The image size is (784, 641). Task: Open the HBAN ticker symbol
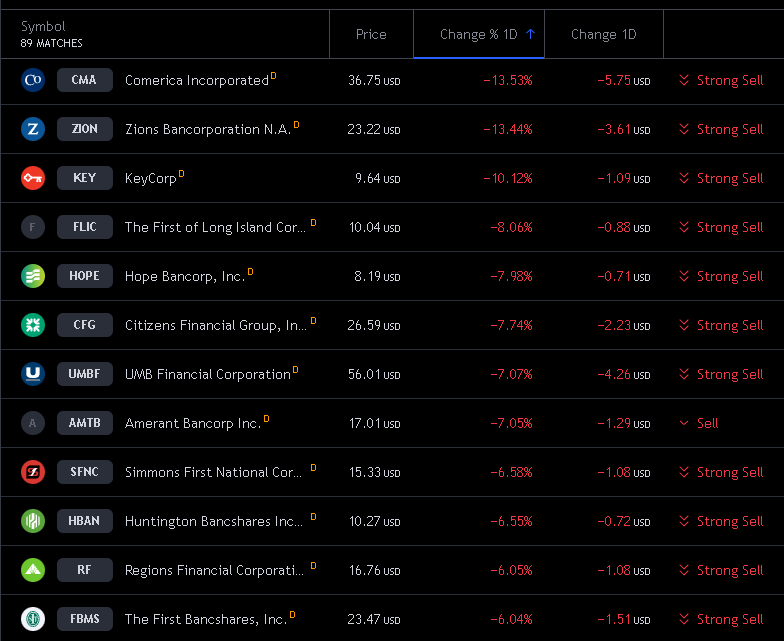[x=84, y=521]
